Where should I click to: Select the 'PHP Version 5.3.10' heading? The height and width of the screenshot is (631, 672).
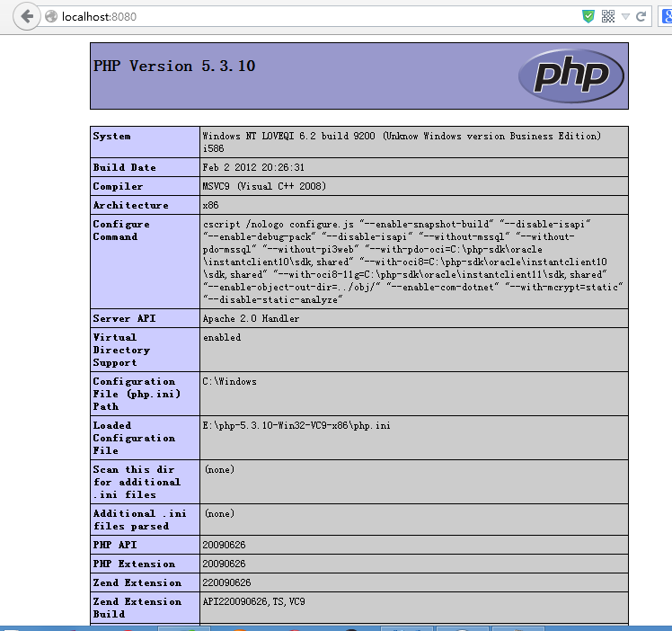(174, 66)
